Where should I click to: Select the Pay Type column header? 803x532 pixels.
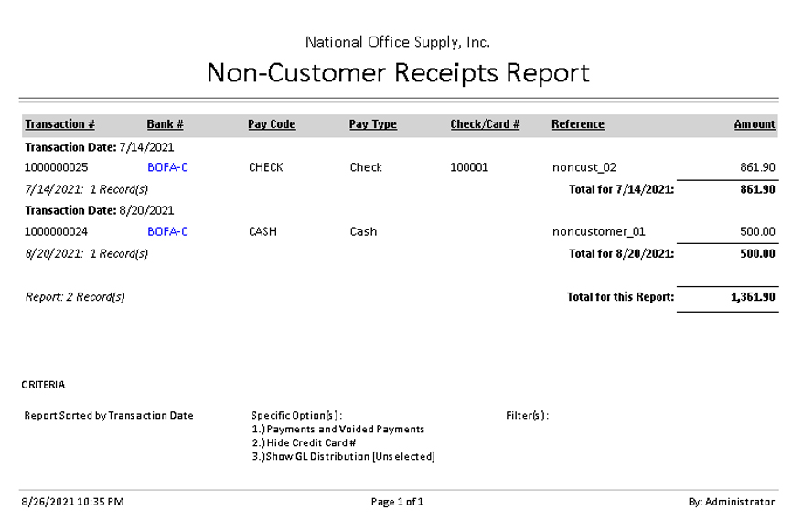click(372, 124)
